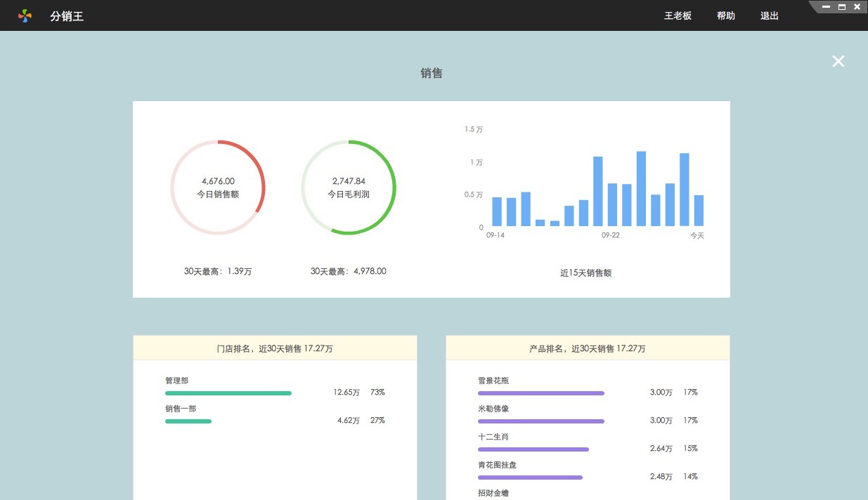Screen dimensions: 868x500
Task: Select the 管理部 store ranking bar
Action: tap(228, 393)
